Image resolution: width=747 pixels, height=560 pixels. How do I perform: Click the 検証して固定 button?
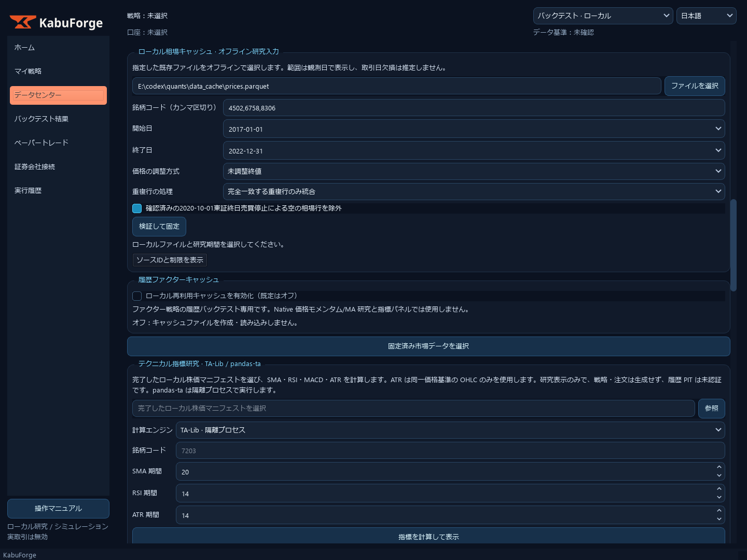pyautogui.click(x=159, y=227)
